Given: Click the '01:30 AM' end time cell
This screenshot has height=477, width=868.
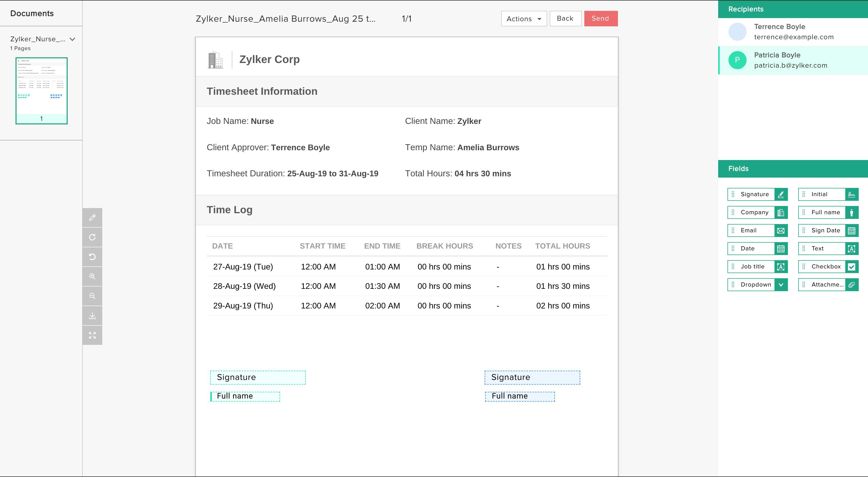Looking at the screenshot, I should click(x=382, y=286).
